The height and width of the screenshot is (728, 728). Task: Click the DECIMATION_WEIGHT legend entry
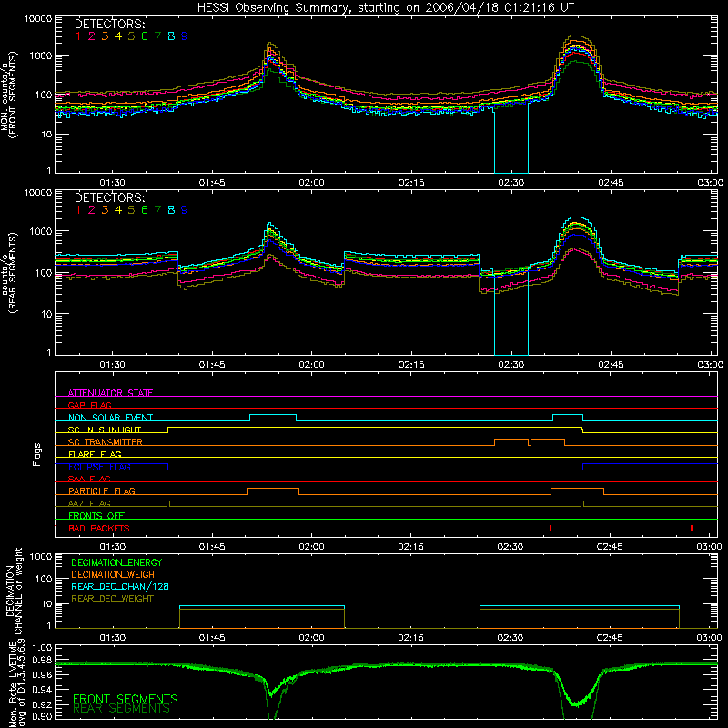tap(116, 575)
